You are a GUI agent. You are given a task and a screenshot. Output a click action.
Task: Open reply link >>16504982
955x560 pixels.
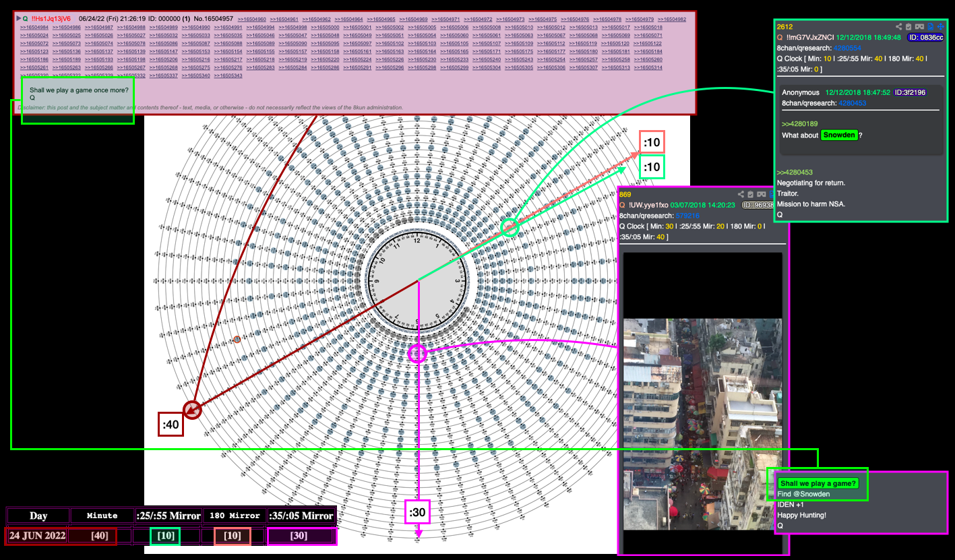[672, 20]
